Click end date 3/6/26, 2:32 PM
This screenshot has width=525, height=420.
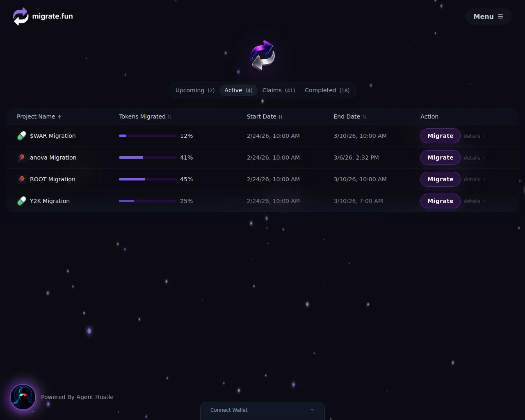click(356, 157)
